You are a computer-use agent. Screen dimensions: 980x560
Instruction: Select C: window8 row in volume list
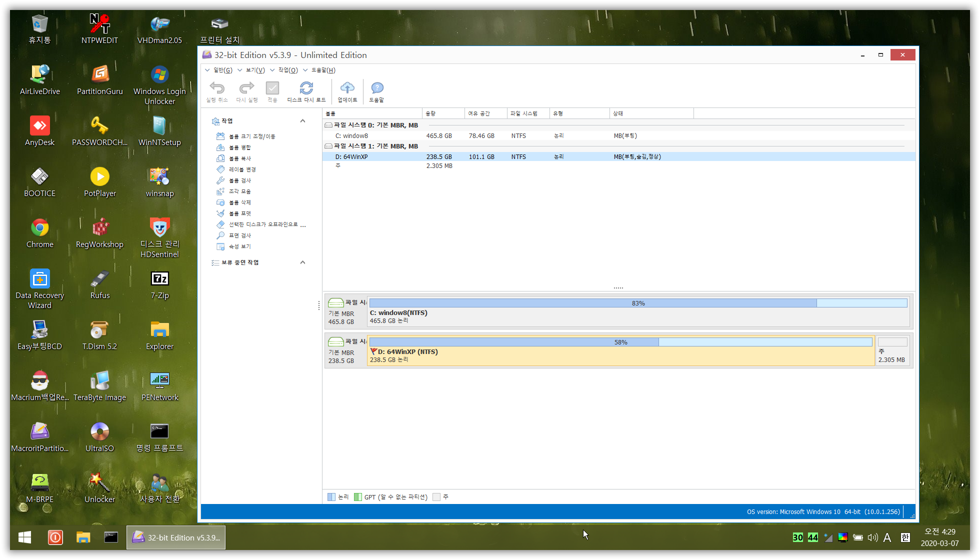(619, 136)
